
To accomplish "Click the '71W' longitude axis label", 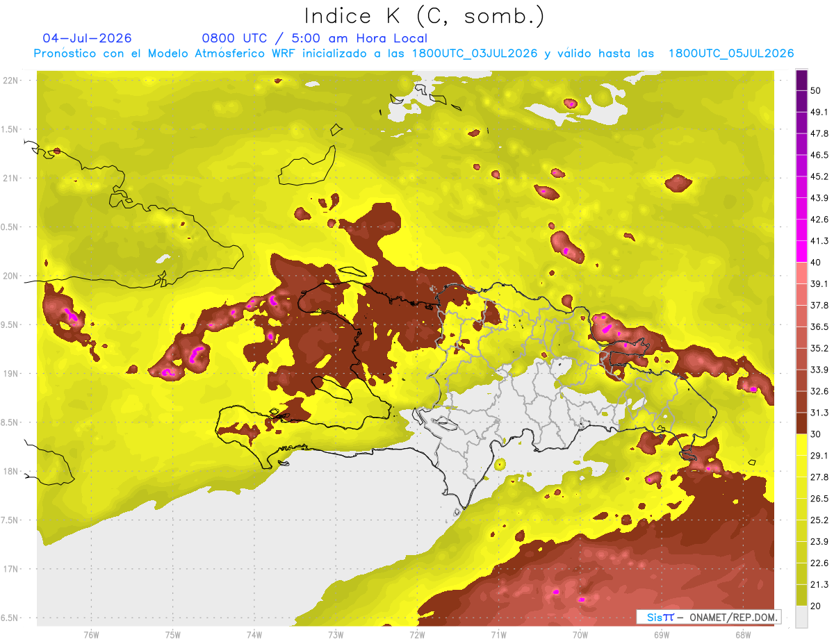I will (x=498, y=634).
